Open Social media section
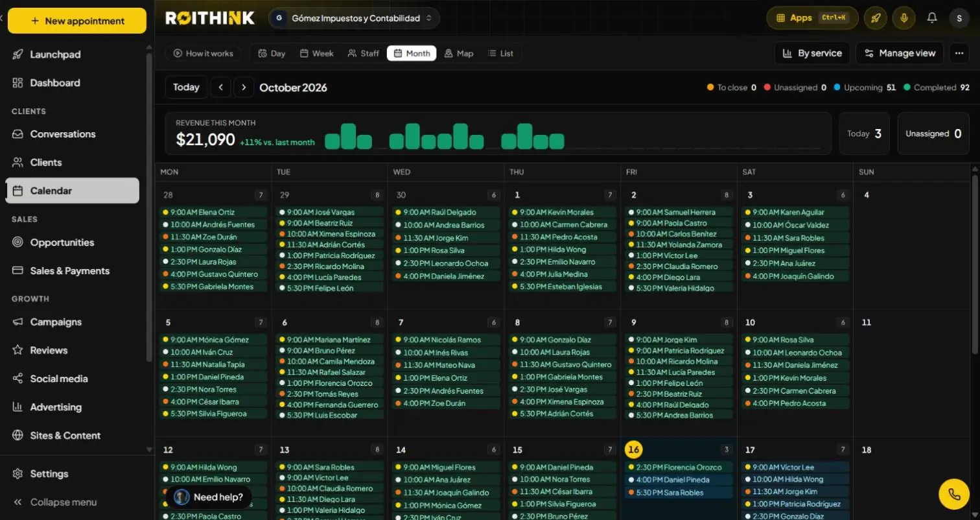Image resolution: width=980 pixels, height=520 pixels. tap(72, 379)
